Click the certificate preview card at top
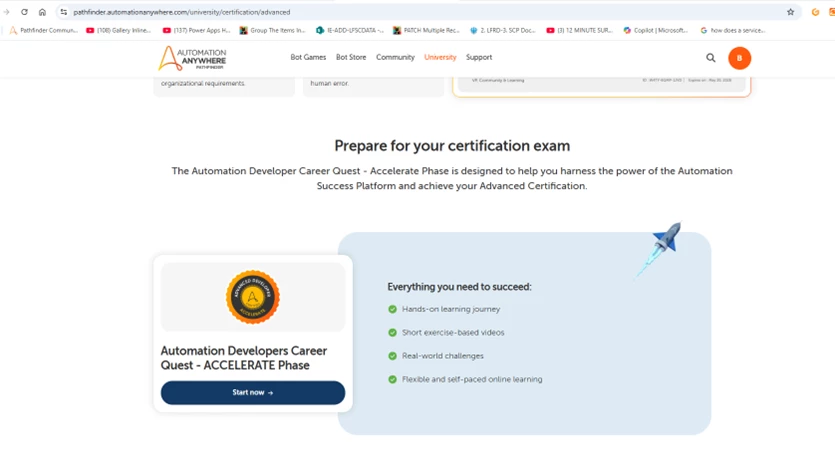Viewport: 835px width, 471px height. coord(602,86)
